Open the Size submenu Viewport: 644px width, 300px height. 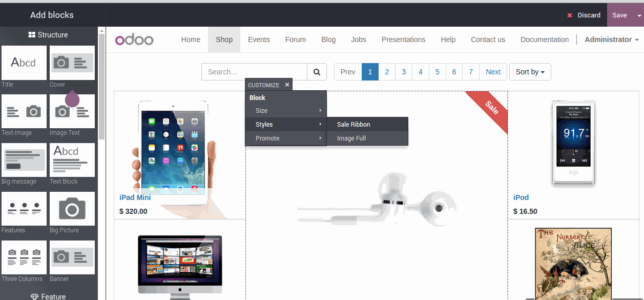[x=286, y=111]
